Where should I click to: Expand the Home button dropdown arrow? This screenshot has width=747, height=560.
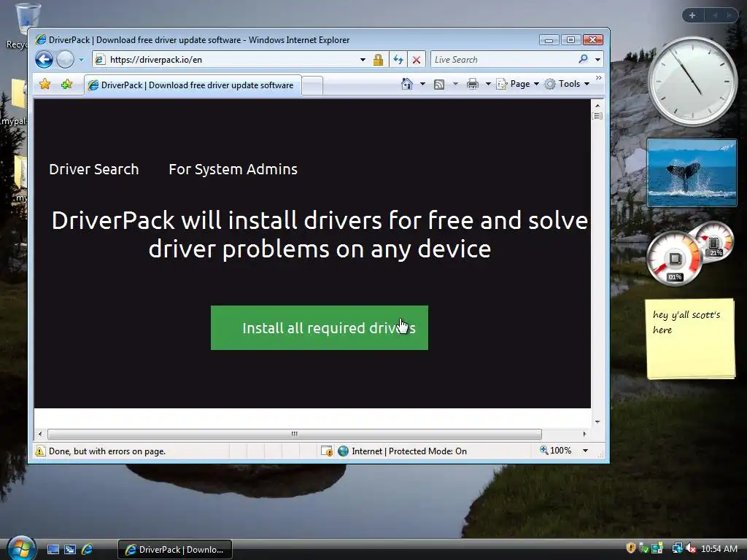[422, 84]
